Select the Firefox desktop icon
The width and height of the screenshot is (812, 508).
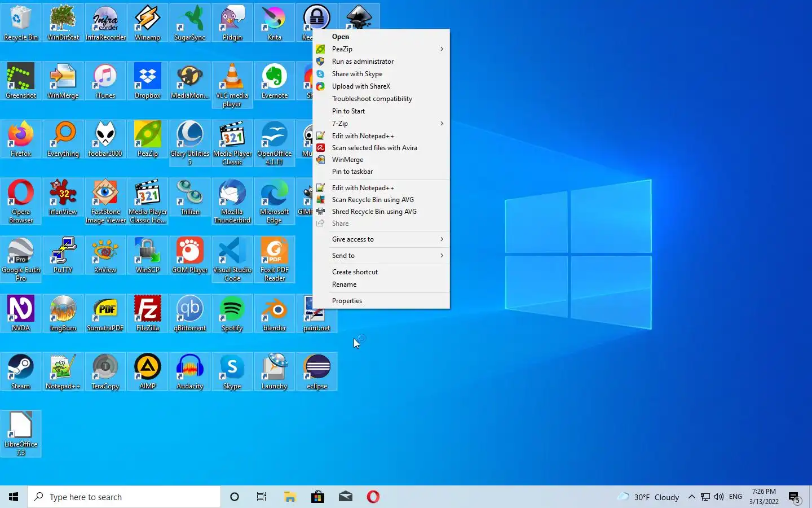pyautogui.click(x=21, y=139)
